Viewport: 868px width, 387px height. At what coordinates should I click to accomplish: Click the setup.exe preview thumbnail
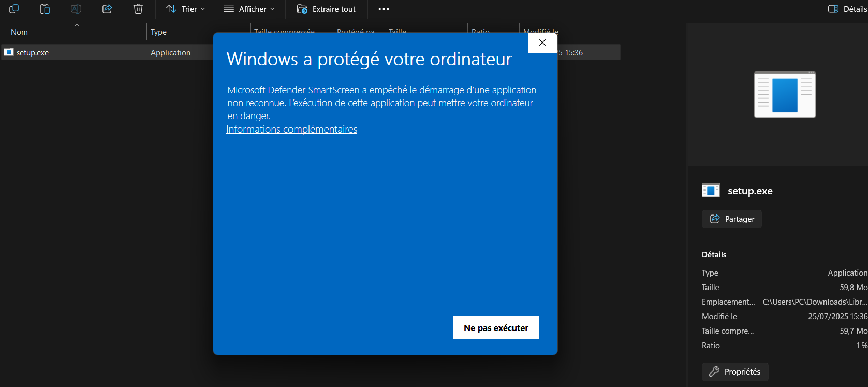[785, 94]
